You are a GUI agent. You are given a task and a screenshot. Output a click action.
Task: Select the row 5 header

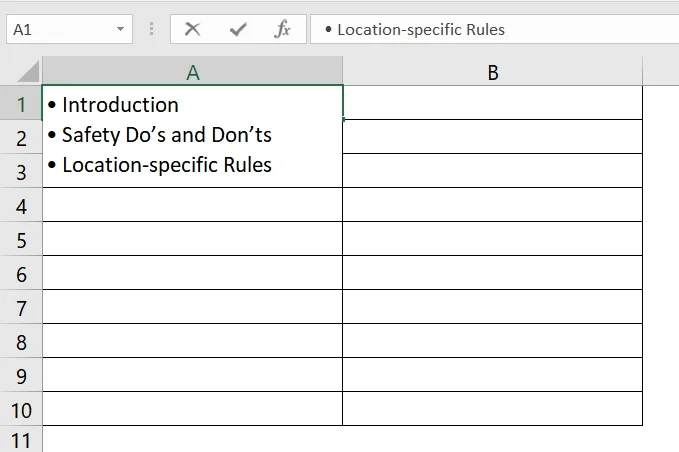(x=21, y=239)
